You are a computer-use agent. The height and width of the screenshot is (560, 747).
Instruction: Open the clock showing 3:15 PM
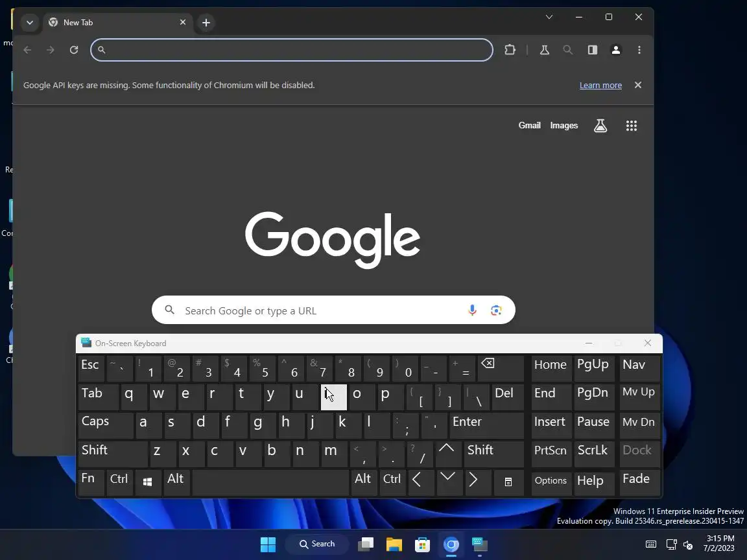click(x=719, y=543)
